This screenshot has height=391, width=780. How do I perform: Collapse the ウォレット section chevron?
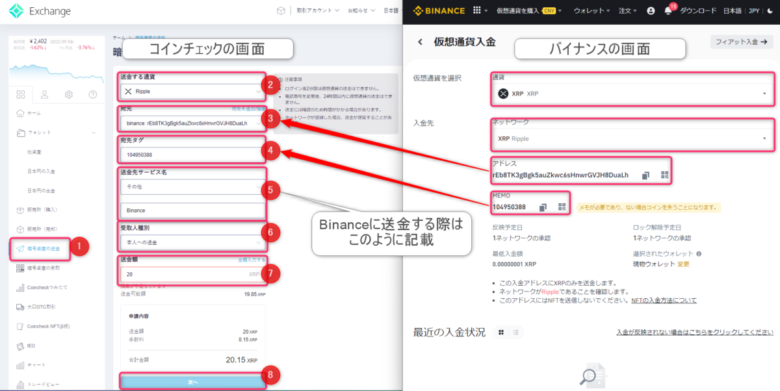click(94, 133)
